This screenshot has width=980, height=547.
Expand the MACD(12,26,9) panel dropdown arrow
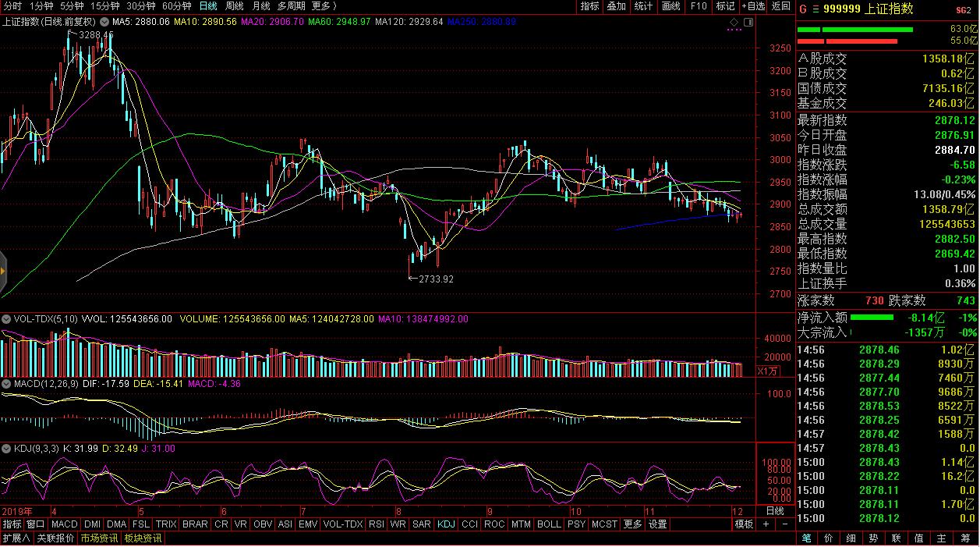[x=5, y=383]
